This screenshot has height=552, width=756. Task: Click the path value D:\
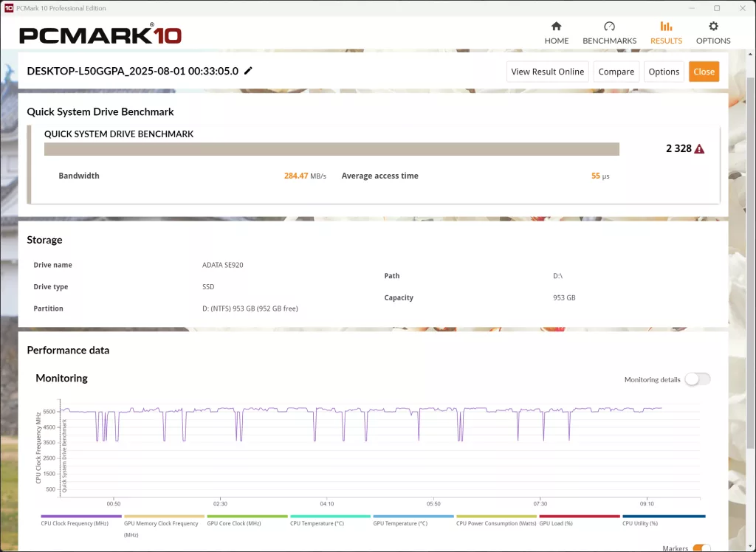(x=557, y=276)
